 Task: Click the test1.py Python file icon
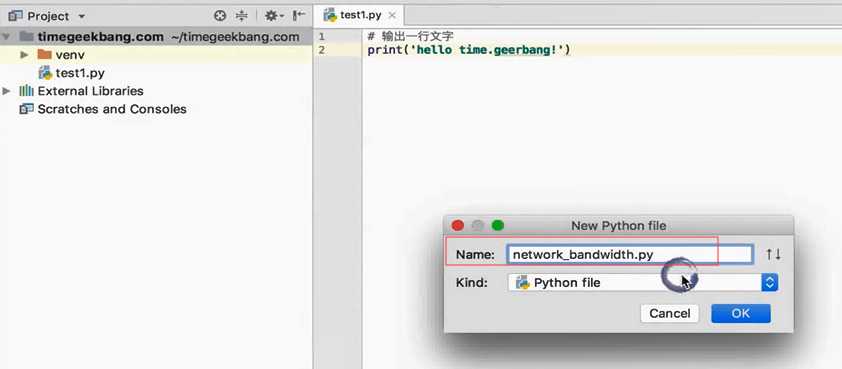pos(45,73)
